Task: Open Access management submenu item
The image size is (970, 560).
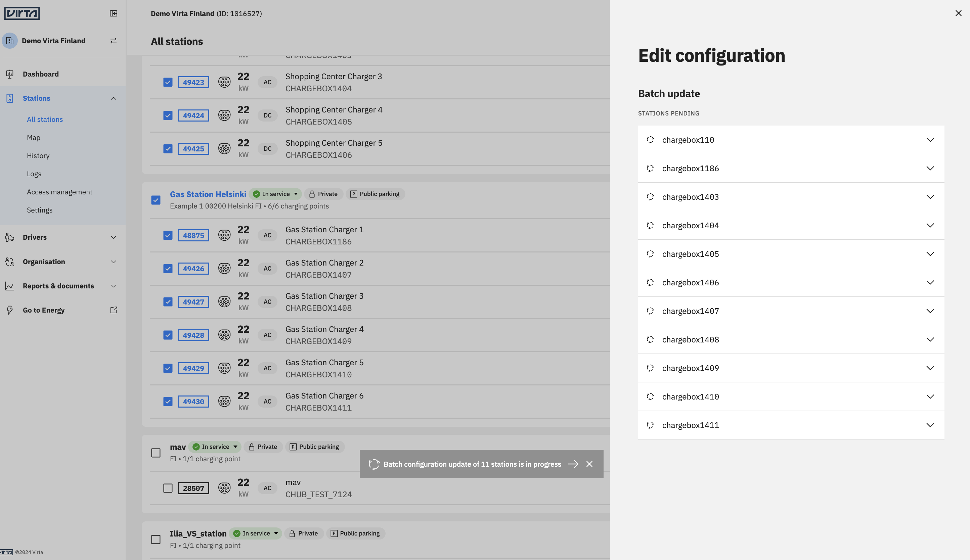Action: click(x=59, y=192)
